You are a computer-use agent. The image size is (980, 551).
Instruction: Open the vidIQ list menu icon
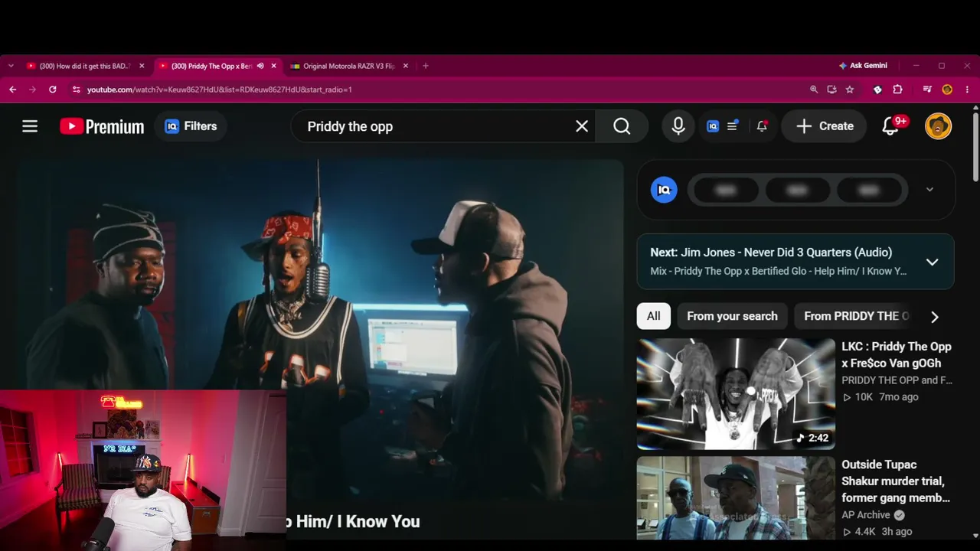(x=733, y=126)
